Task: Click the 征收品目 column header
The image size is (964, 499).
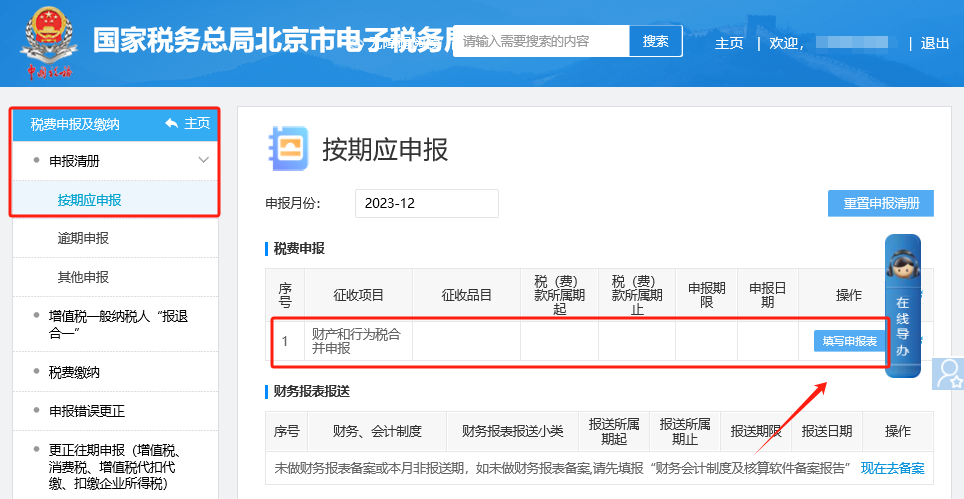Action: [467, 295]
